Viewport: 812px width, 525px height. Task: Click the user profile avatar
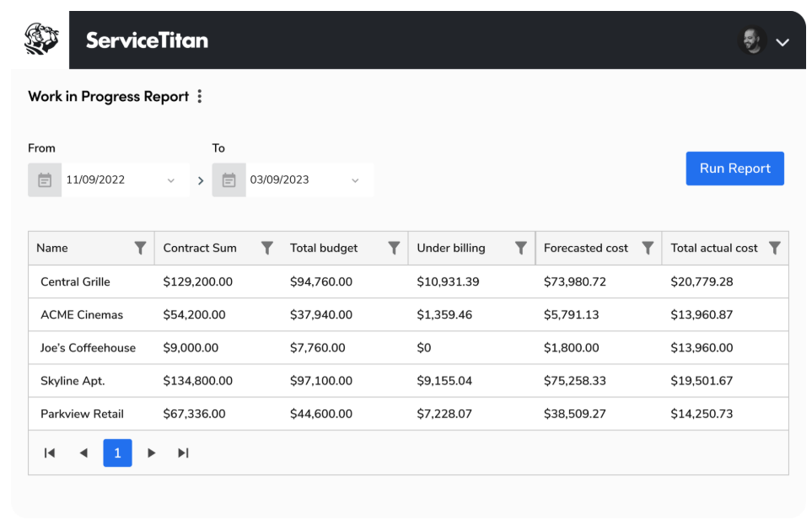[752, 40]
